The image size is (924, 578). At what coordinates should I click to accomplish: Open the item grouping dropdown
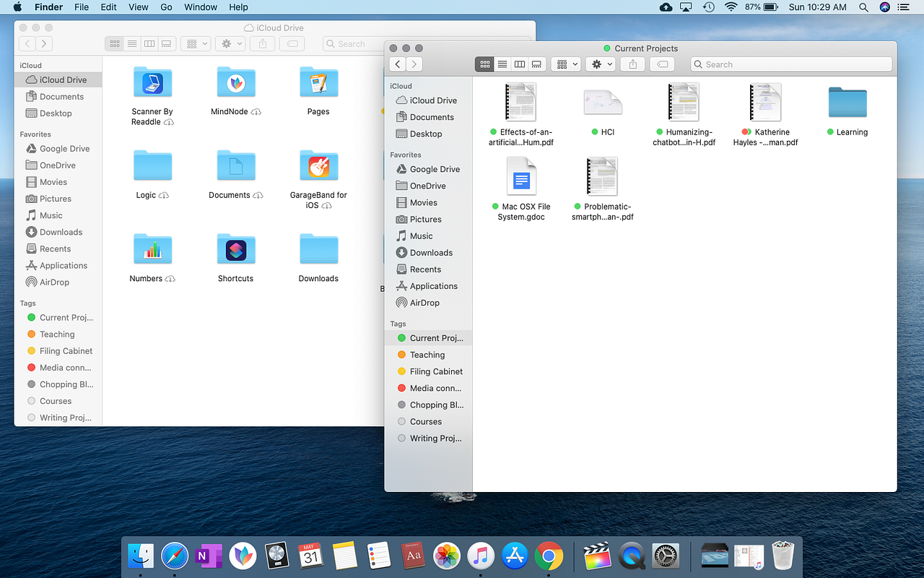[x=566, y=64]
